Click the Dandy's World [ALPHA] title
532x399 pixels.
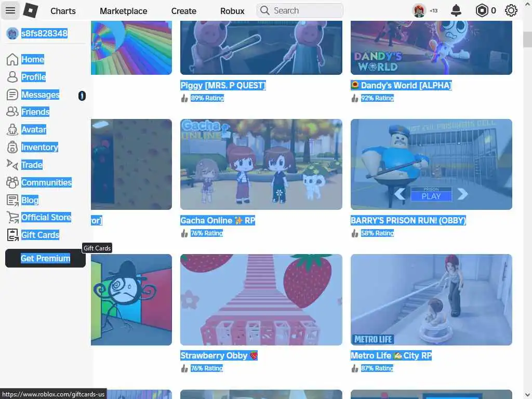(402, 86)
